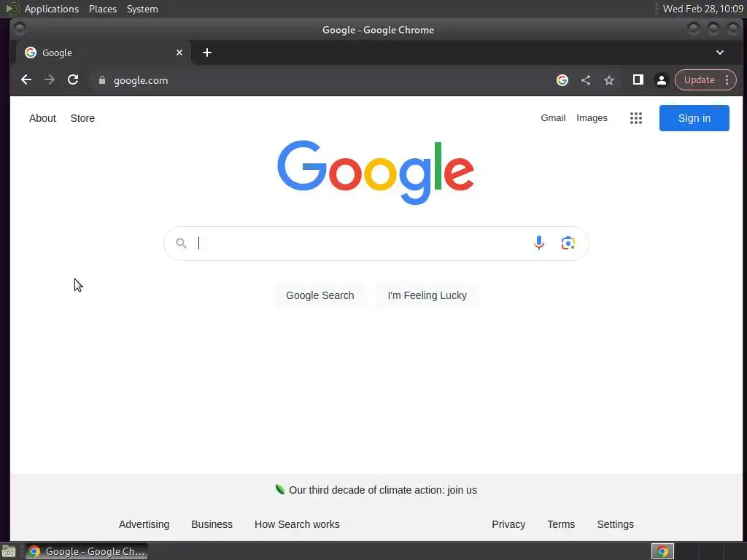The width and height of the screenshot is (747, 560).
Task: Select the Google tab
Action: point(104,52)
